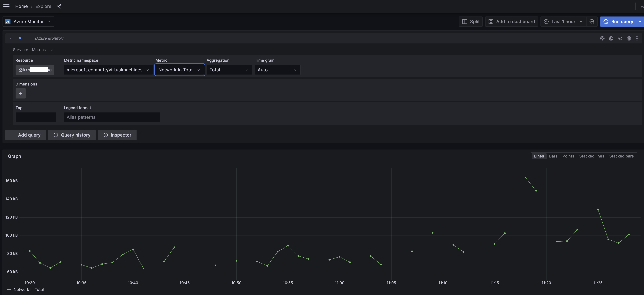Select the Stacked lines graph style
The height and width of the screenshot is (295, 644).
click(591, 156)
